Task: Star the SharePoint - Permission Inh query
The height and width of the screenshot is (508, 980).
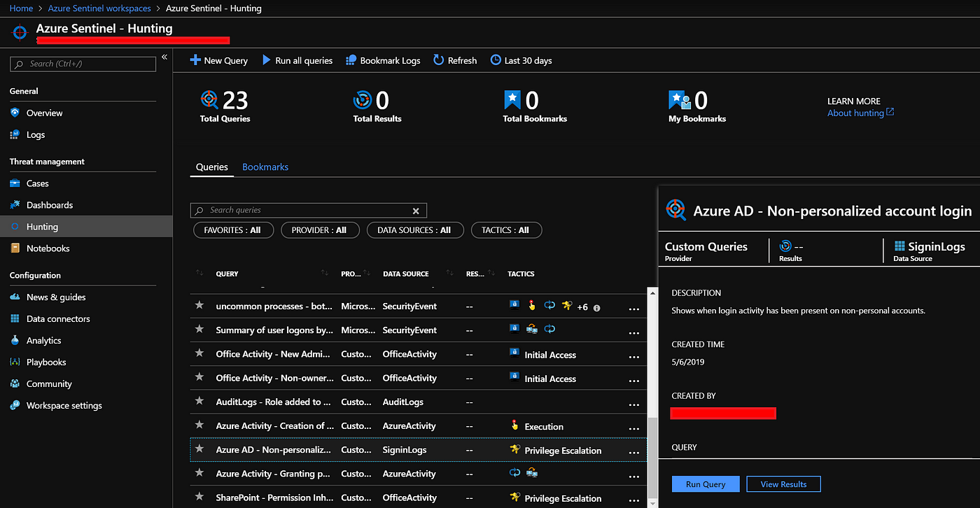Action: click(x=199, y=498)
